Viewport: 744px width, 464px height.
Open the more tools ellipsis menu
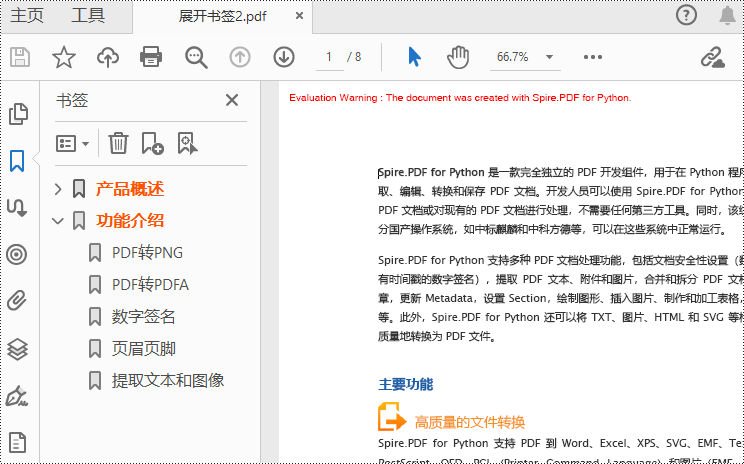point(593,57)
